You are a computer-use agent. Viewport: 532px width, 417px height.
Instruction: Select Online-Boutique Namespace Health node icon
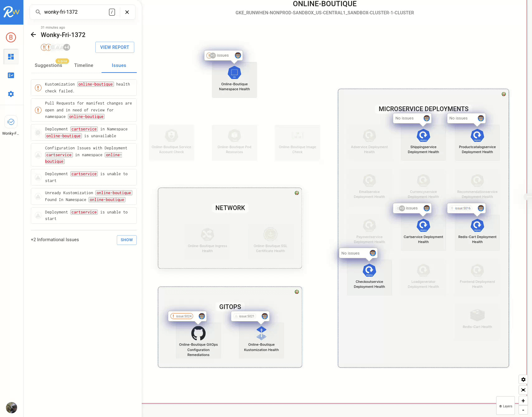pos(234,73)
